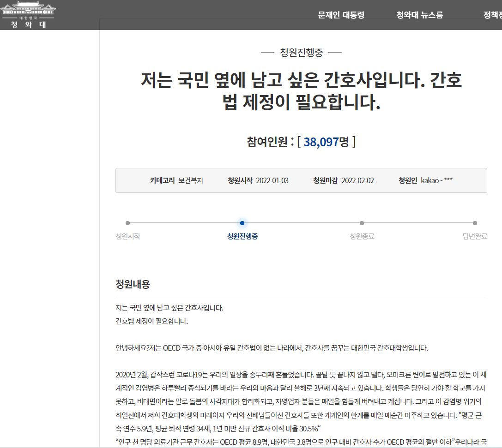This screenshot has width=502, height=448.
Task: Click the petitioner name kakao - ***
Action: click(436, 180)
